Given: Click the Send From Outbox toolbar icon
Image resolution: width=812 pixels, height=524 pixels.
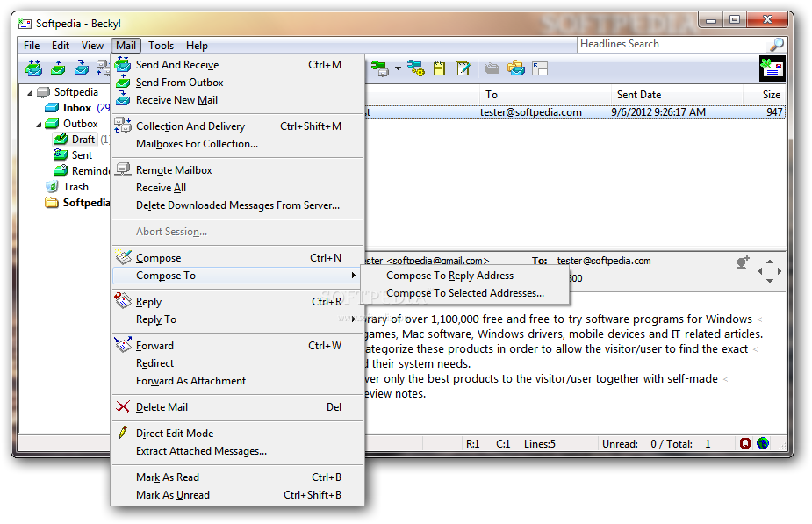Looking at the screenshot, I should pos(58,68).
